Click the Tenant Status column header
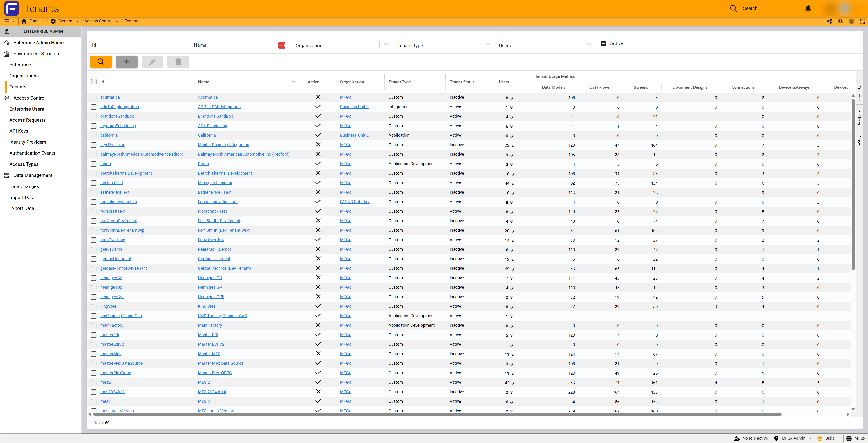Viewport: 868px width, 443px height. (x=462, y=82)
